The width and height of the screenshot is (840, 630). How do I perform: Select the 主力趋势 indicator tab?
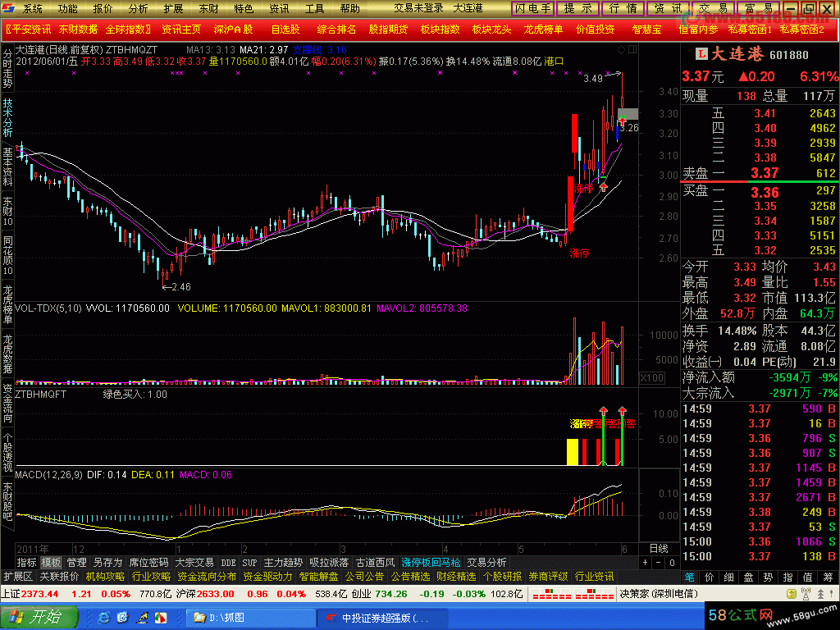[x=283, y=563]
